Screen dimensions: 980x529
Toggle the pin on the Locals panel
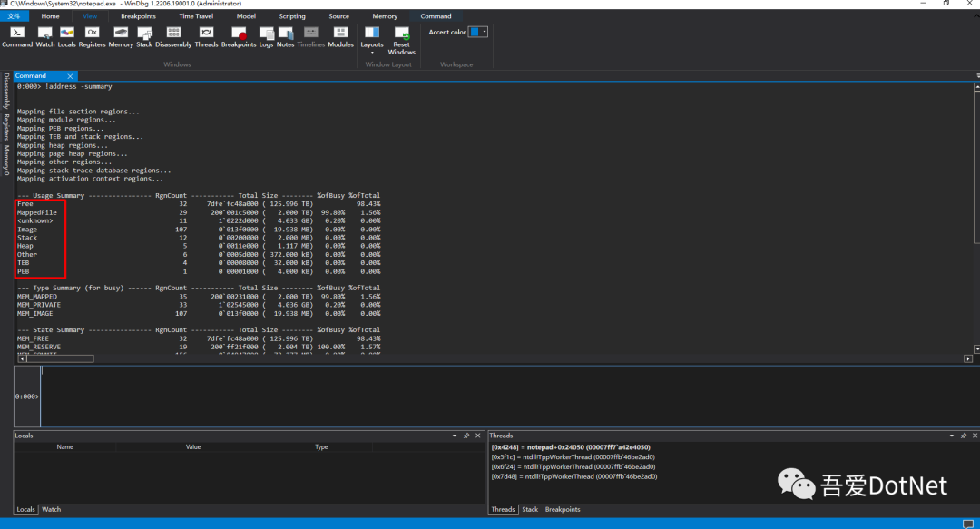pos(465,436)
